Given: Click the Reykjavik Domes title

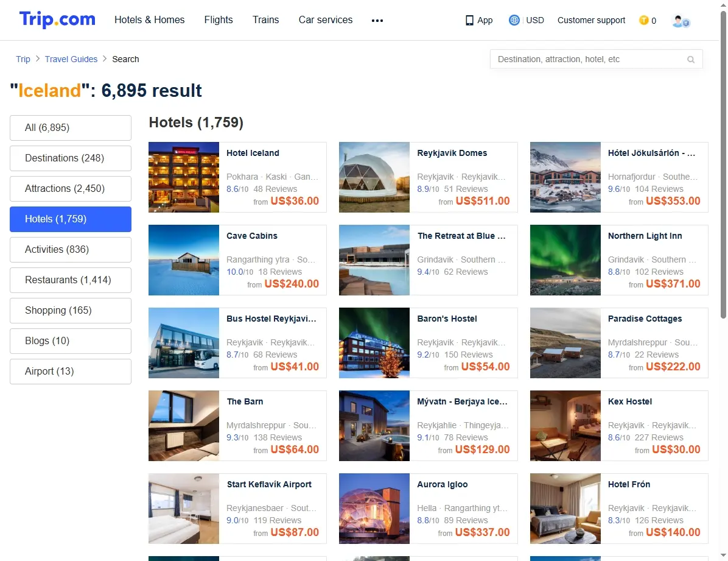Looking at the screenshot, I should pyautogui.click(x=452, y=153).
